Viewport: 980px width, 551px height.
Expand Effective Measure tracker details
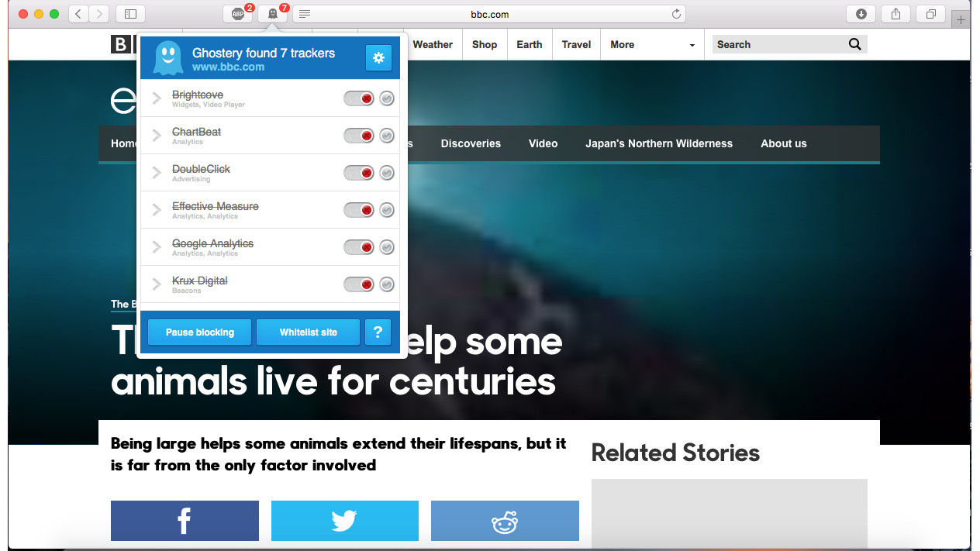click(157, 210)
